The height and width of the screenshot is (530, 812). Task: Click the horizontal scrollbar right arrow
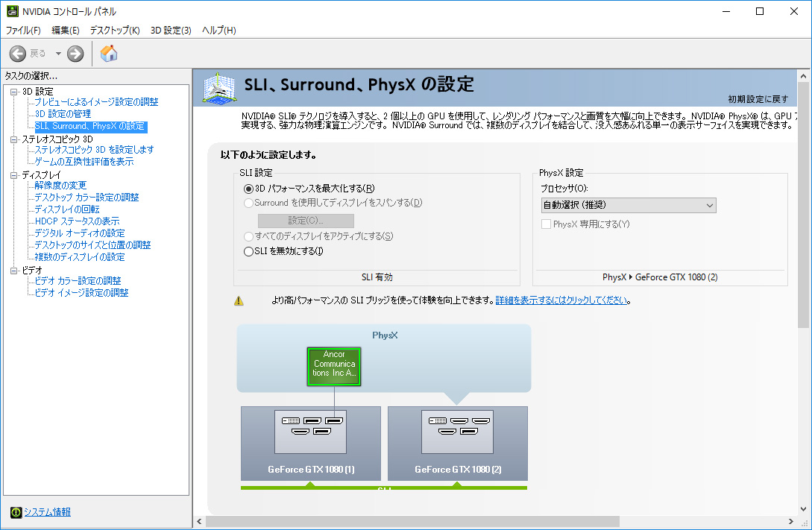(x=791, y=521)
